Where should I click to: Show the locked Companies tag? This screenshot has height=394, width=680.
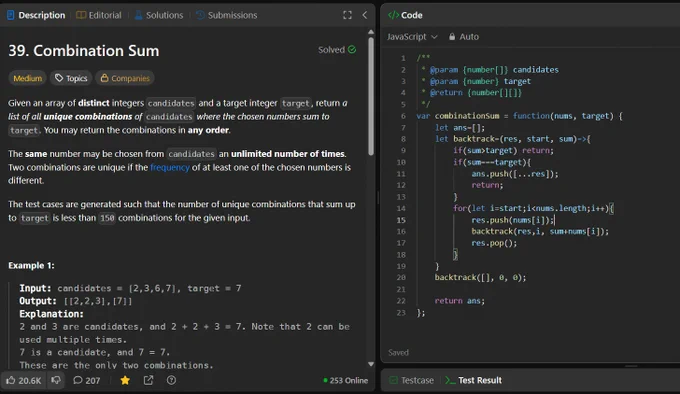(125, 78)
